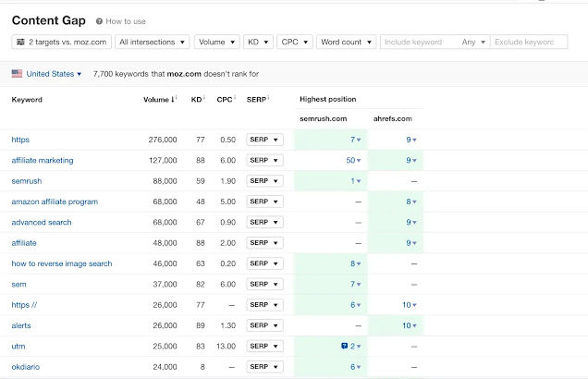Viewport: 588px width, 379px height.
Task: Expand the Word count filter
Action: tap(346, 42)
